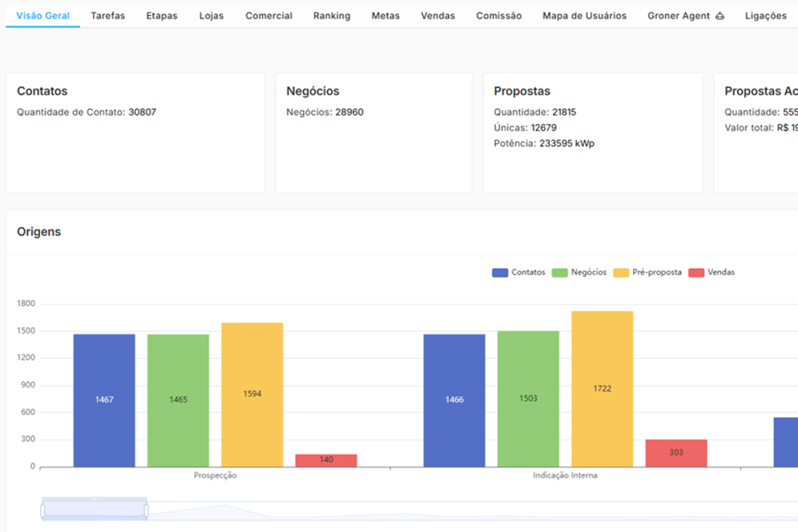Click the red Vendas bar showing 303
This screenshot has height=532, width=798.
pyautogui.click(x=676, y=452)
